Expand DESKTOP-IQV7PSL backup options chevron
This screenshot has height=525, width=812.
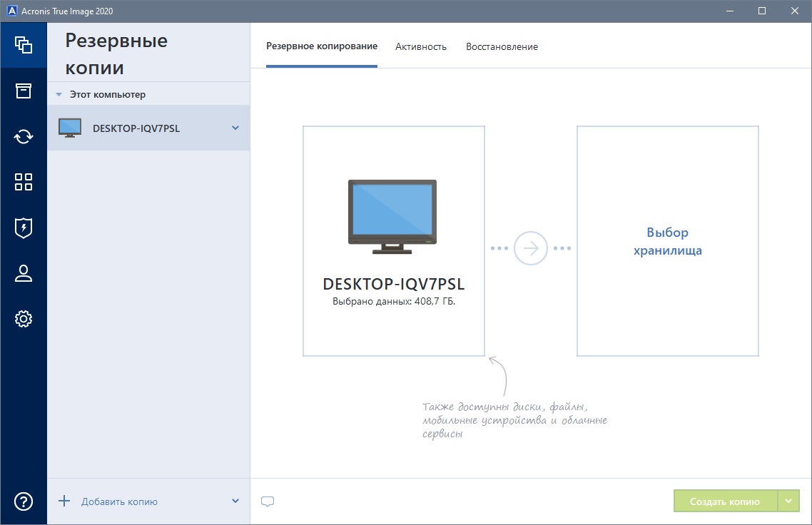[235, 128]
